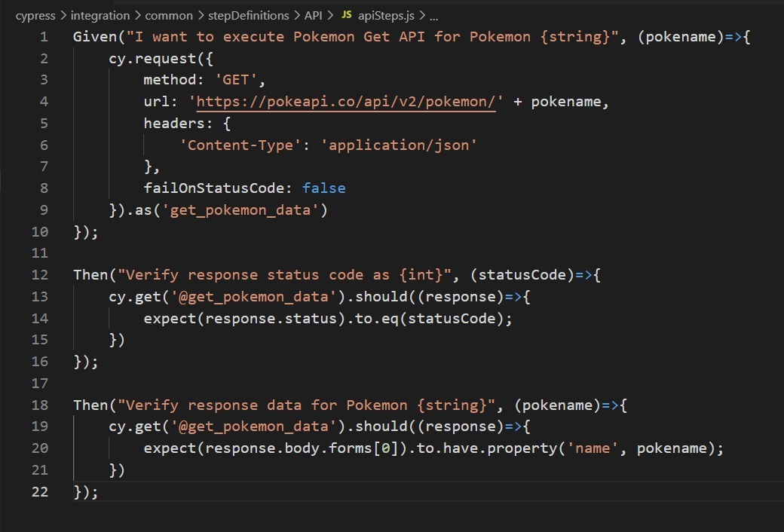Viewport: 784px width, 532px height.
Task: Click 'get_pokemon_data' alias on line 9
Action: (240, 209)
